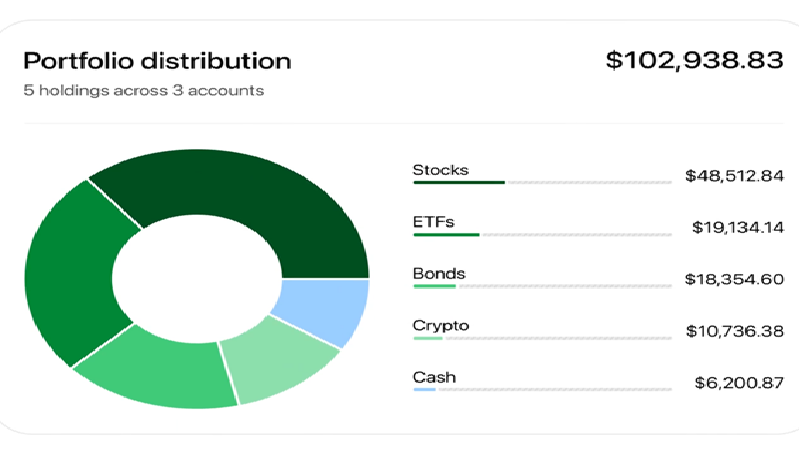The width and height of the screenshot is (800, 450).
Task: Click the Crypto progress bar
Action: (x=542, y=338)
